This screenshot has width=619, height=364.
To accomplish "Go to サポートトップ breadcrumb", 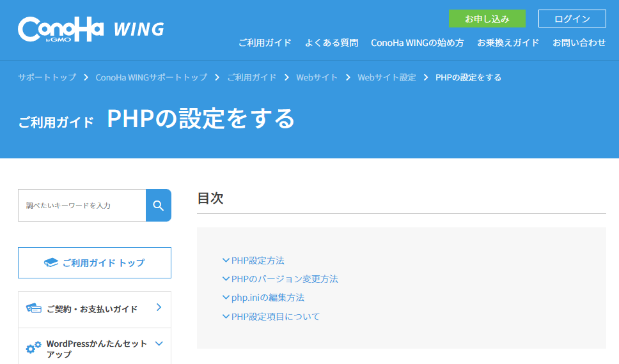I will [x=47, y=77].
